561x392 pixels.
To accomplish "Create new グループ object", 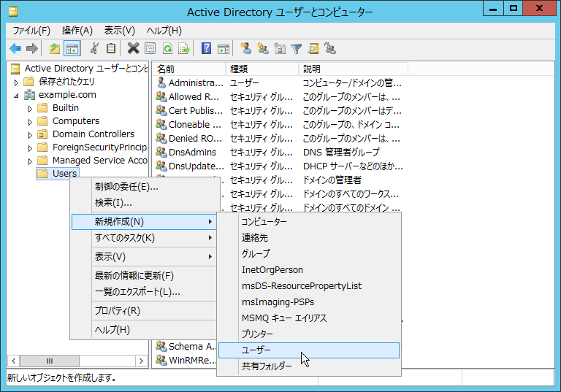I will [309, 253].
